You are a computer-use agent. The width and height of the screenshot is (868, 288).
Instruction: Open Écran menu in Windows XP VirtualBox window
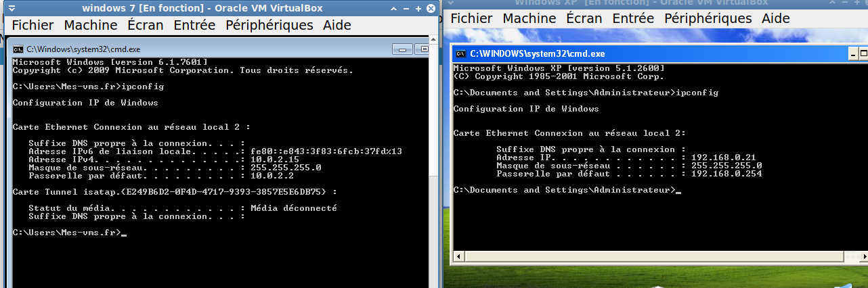[584, 19]
